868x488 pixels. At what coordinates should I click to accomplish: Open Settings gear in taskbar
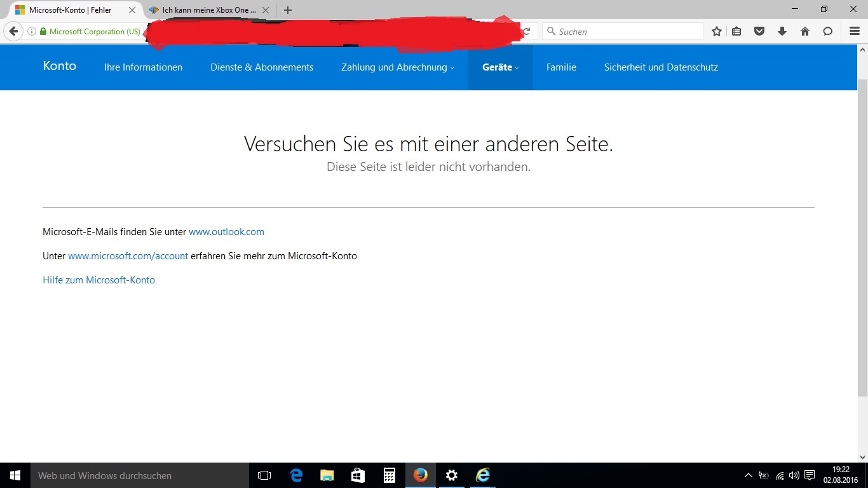pyautogui.click(x=452, y=475)
